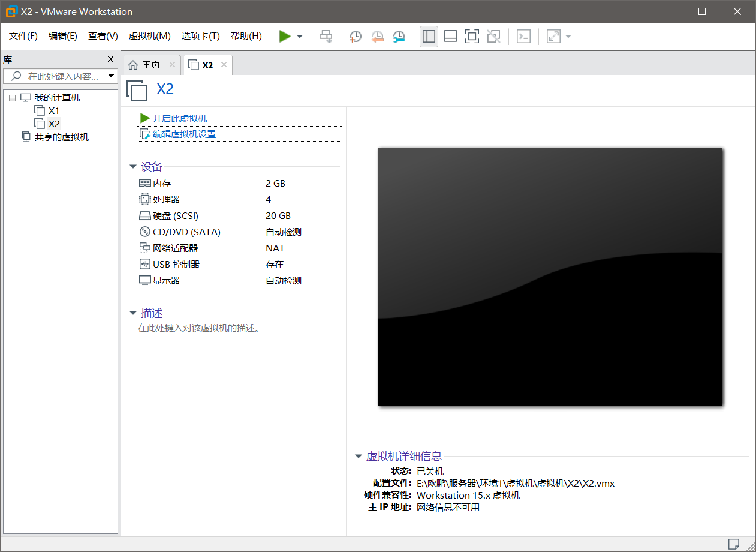Open the snapshot manager toolbar icon
Screen dimensions: 756x552
pyautogui.click(x=399, y=37)
